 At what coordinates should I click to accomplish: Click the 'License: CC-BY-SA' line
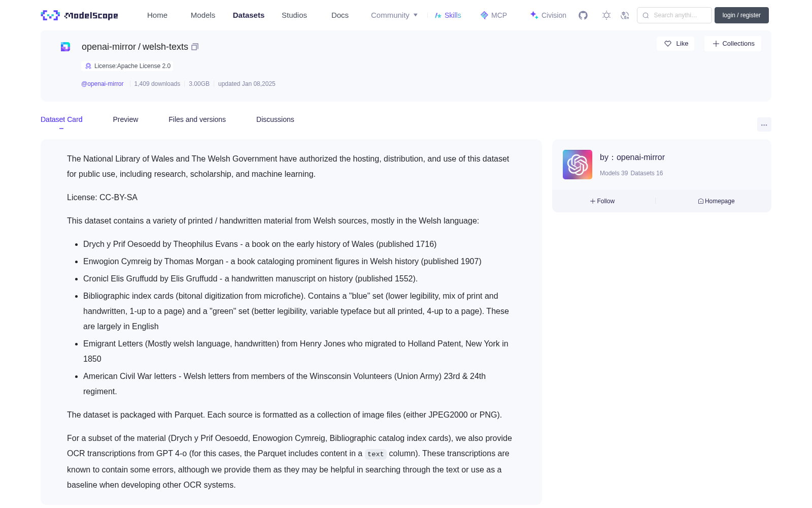(x=102, y=197)
